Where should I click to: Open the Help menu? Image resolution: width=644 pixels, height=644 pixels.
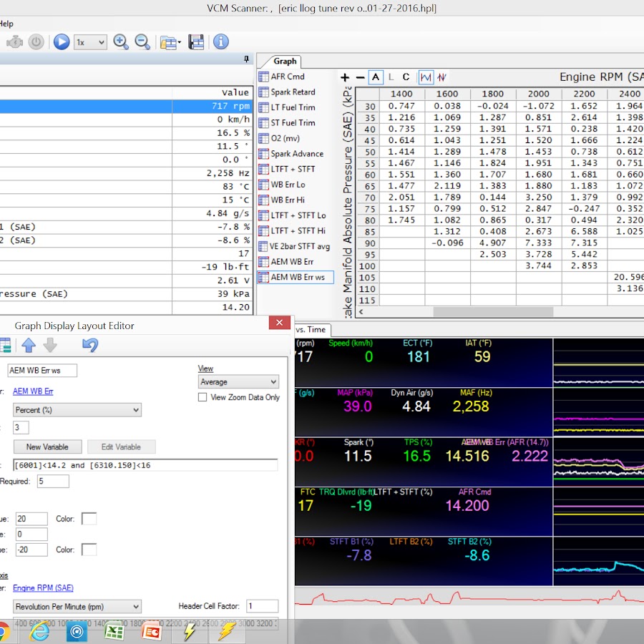click(x=6, y=24)
